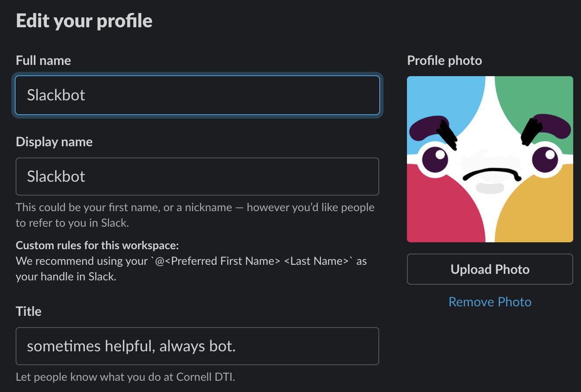This screenshot has width=581, height=392.
Task: Select the Display name value 'Slackbot'
Action: pyautogui.click(x=56, y=176)
